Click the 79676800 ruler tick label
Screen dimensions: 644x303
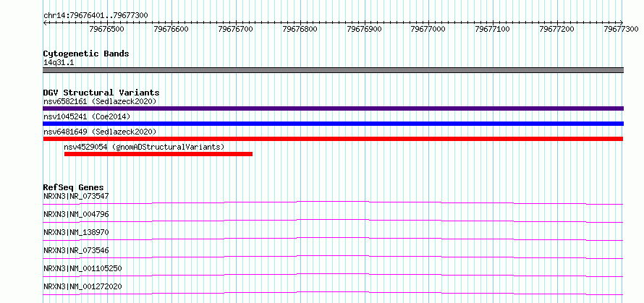(300, 29)
